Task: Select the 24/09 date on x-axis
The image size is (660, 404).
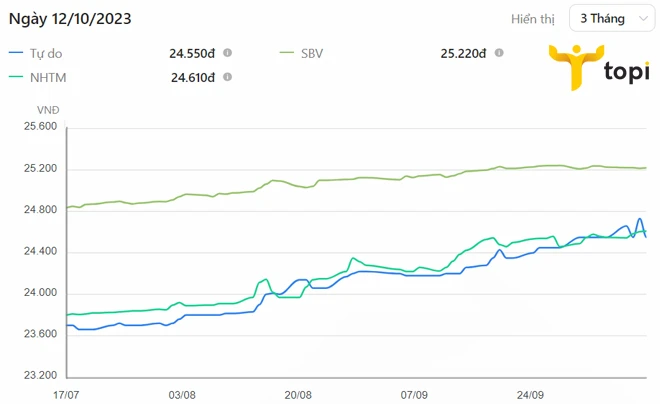Action: click(x=532, y=395)
